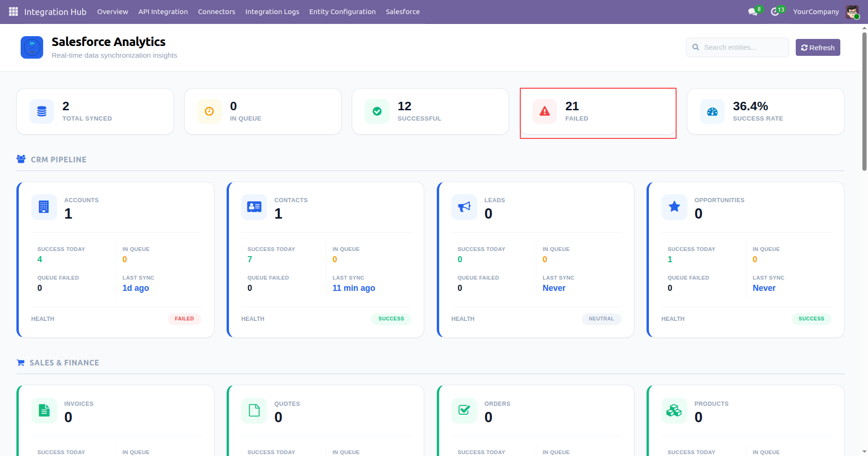Open the Overview menu
The height and width of the screenshot is (456, 868).
[113, 12]
